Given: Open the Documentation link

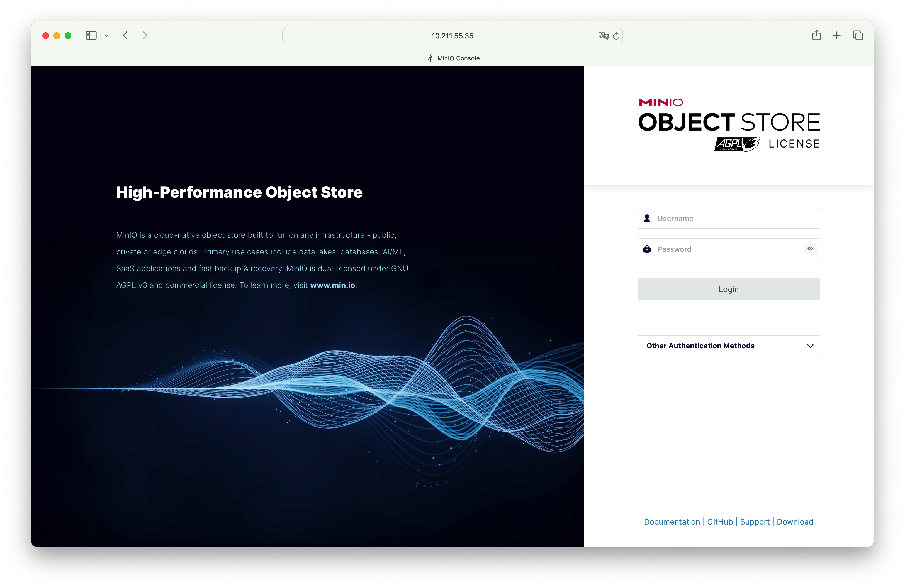Looking at the screenshot, I should click(x=672, y=521).
